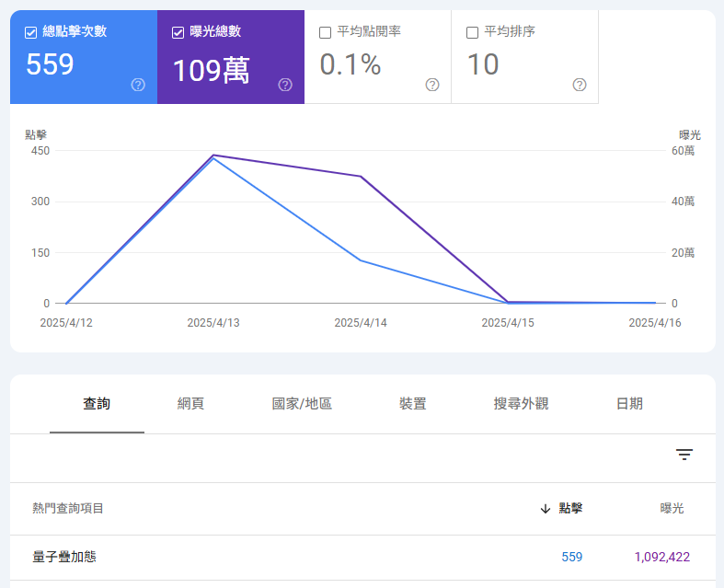Open the 搜尋外觀 tab

tap(521, 404)
